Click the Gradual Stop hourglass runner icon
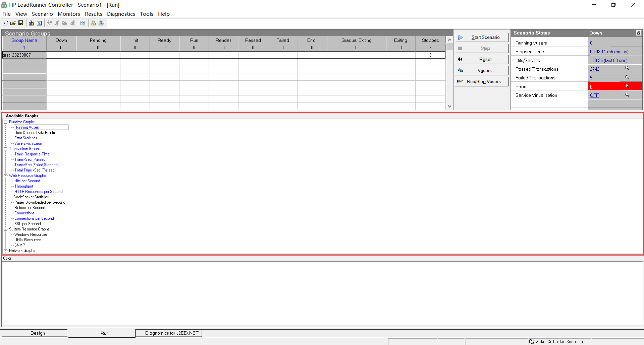 click(65, 23)
